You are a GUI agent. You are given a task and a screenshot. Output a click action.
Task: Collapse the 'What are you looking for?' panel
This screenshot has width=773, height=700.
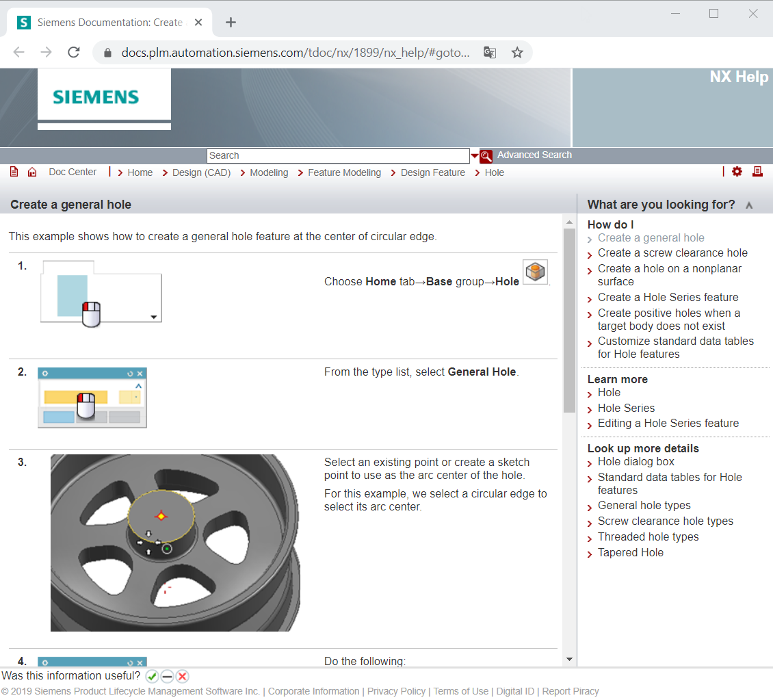click(749, 205)
